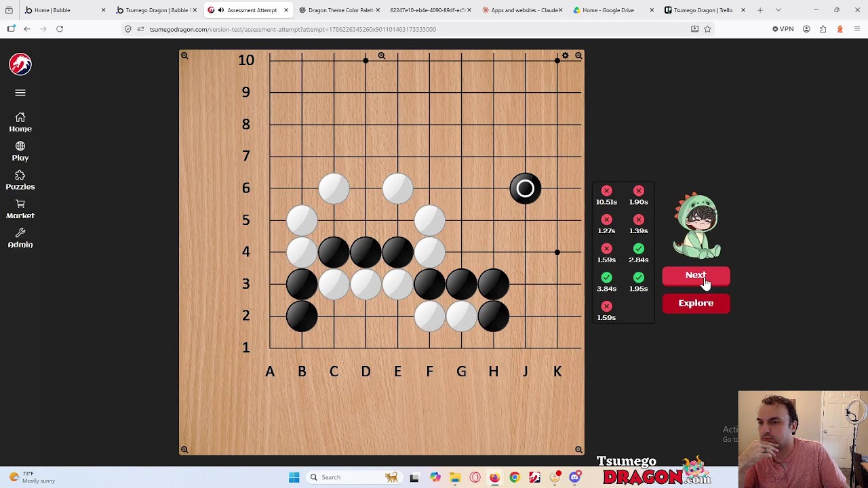
Task: Open the Play page from sidebar
Action: click(x=20, y=151)
